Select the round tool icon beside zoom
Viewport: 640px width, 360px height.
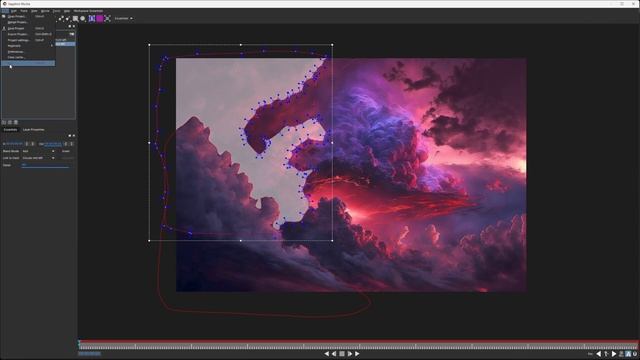(x=83, y=18)
